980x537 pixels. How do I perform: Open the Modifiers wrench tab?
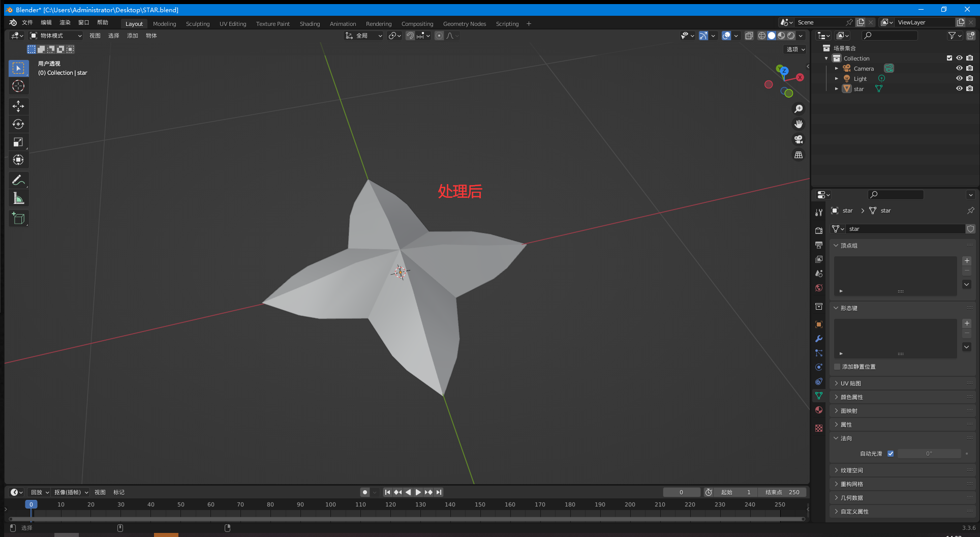tap(818, 339)
